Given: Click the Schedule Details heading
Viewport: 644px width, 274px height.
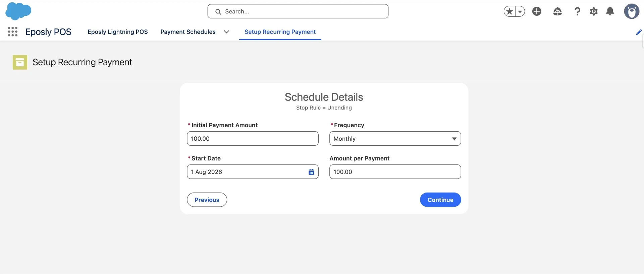Looking at the screenshot, I should tap(324, 97).
